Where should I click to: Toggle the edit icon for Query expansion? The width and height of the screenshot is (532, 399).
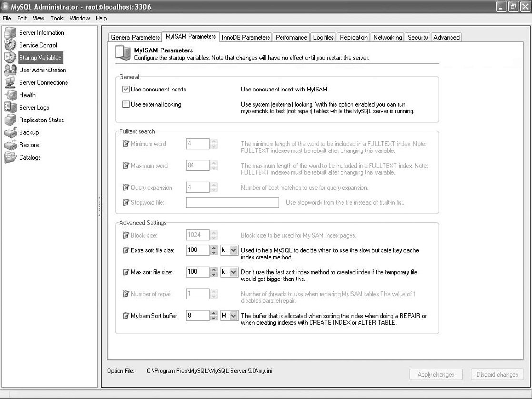(x=126, y=187)
